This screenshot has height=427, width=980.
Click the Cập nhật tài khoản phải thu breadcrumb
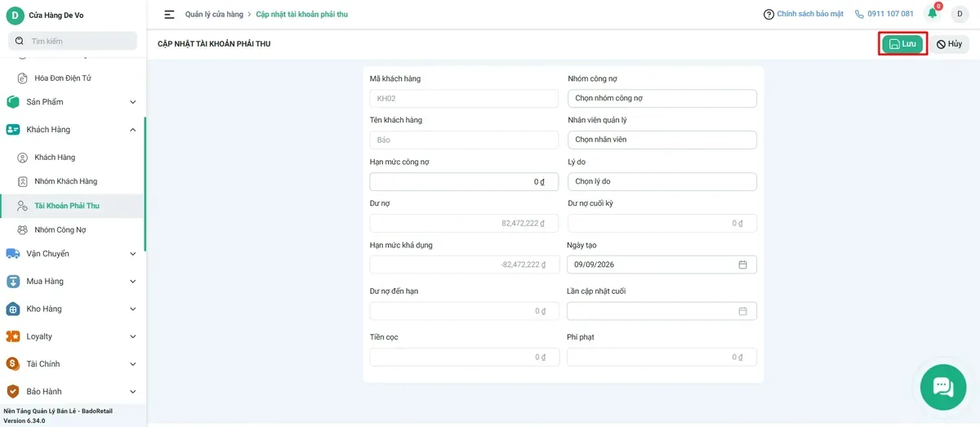(302, 14)
